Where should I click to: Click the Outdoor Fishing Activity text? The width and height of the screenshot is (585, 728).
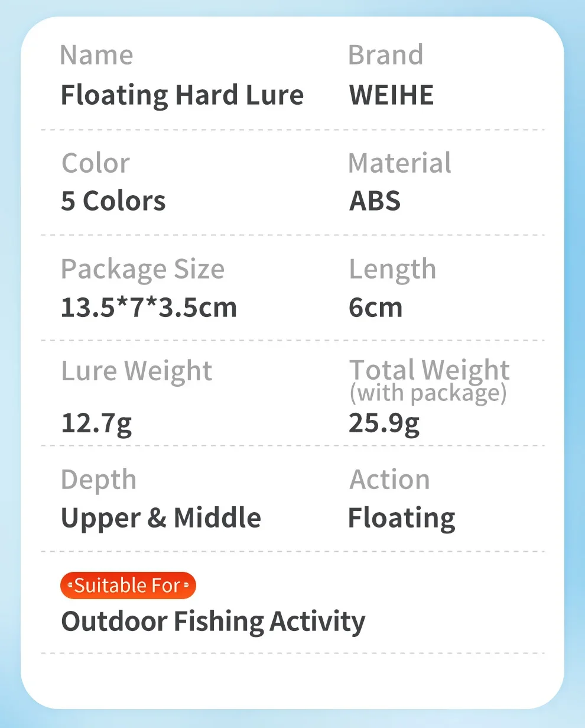coord(213,622)
